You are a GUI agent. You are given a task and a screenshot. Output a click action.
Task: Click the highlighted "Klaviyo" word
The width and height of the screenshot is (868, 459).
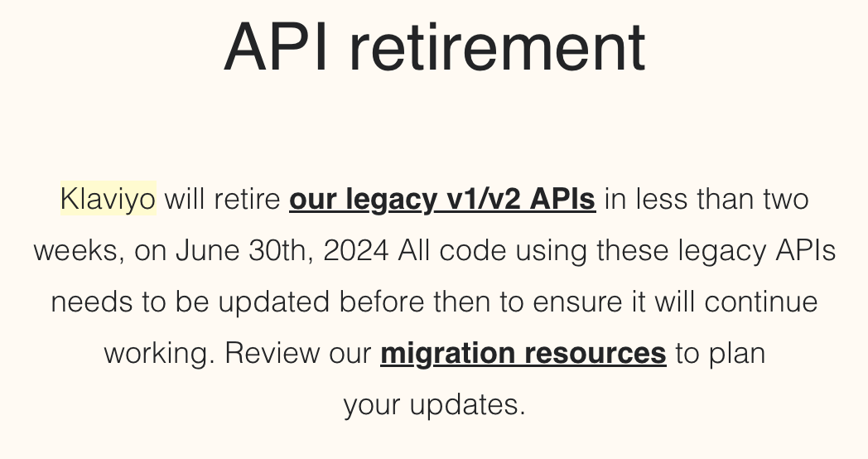pyautogui.click(x=108, y=198)
